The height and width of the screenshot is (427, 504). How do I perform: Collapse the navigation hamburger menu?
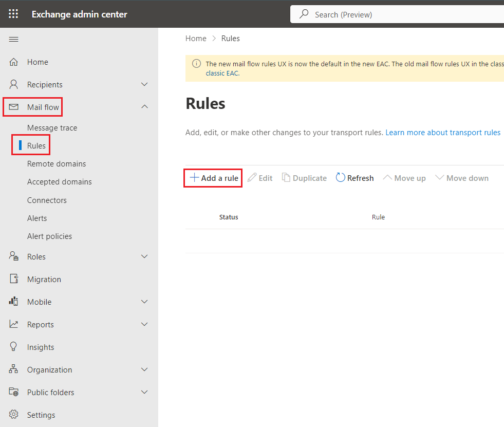coord(14,40)
